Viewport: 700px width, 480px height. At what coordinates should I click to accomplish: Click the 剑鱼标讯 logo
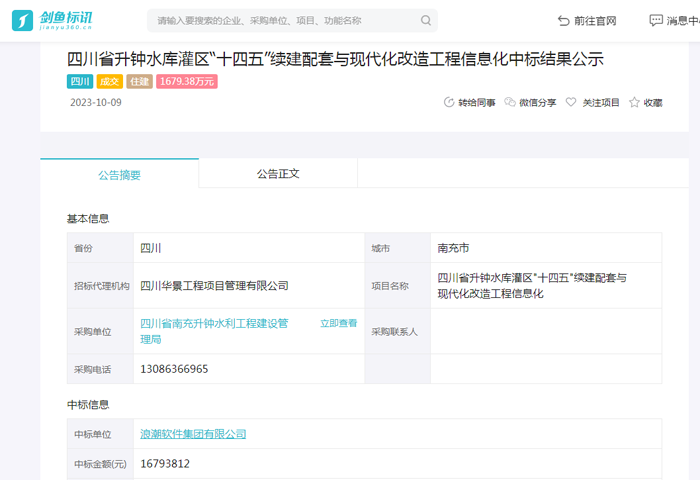(62, 20)
